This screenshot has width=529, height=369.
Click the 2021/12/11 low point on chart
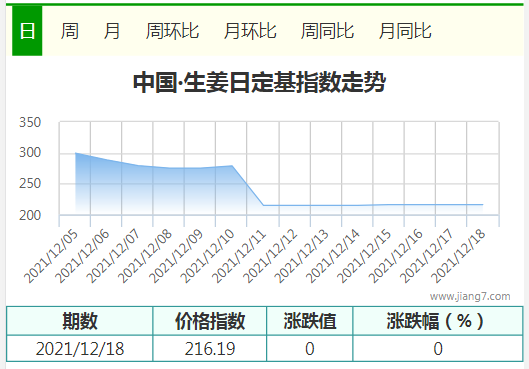pyautogui.click(x=263, y=205)
